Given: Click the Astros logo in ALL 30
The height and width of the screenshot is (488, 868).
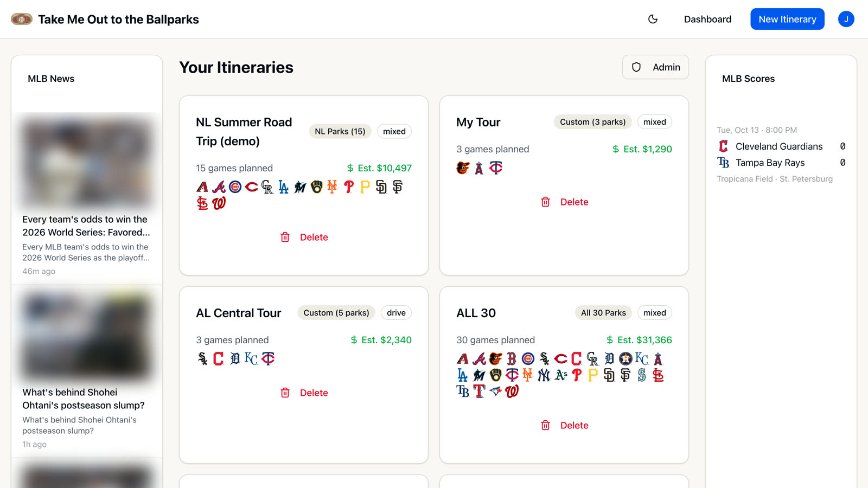Looking at the screenshot, I should pyautogui.click(x=626, y=359).
